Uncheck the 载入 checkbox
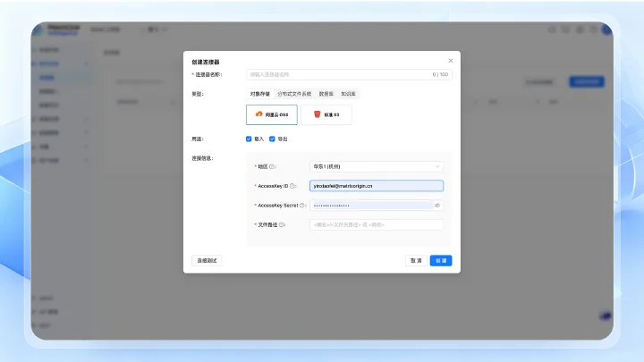The width and height of the screenshot is (644, 362). coord(249,139)
